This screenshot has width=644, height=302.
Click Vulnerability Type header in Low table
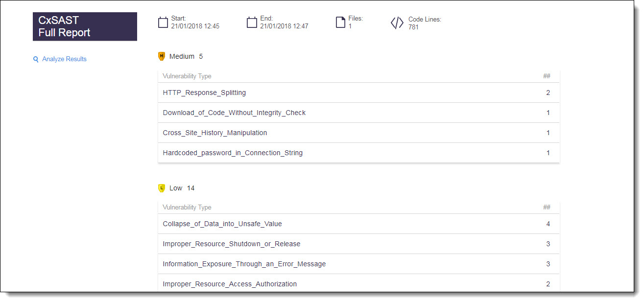pos(187,208)
